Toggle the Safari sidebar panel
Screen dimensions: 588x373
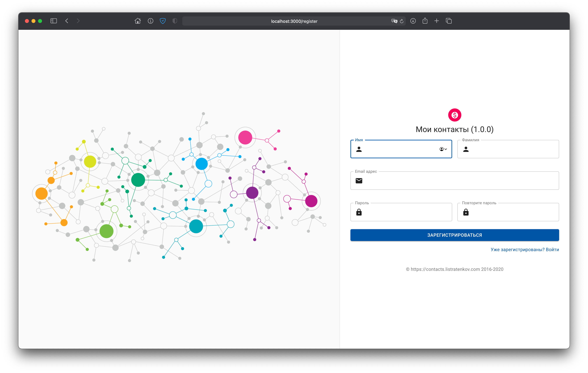[x=53, y=21]
